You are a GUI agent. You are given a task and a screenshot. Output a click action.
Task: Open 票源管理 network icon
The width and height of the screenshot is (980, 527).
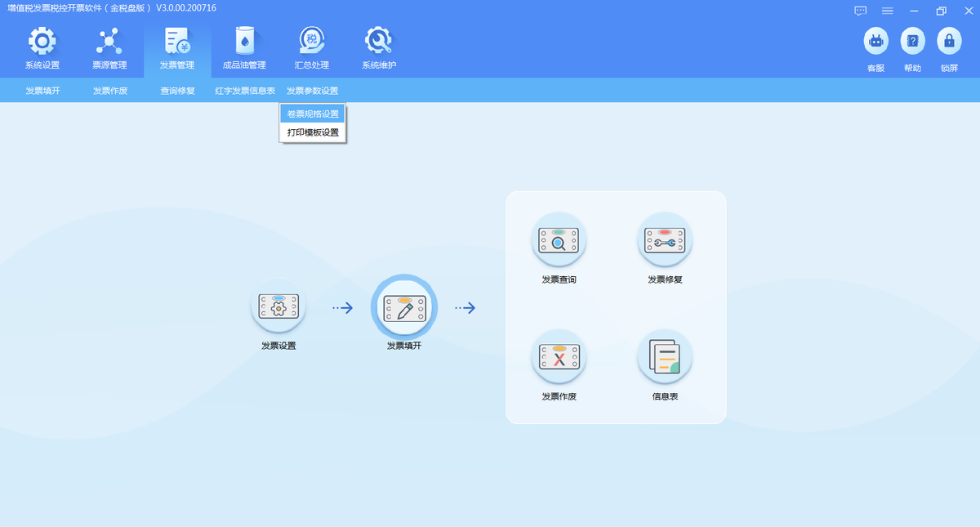point(109,41)
